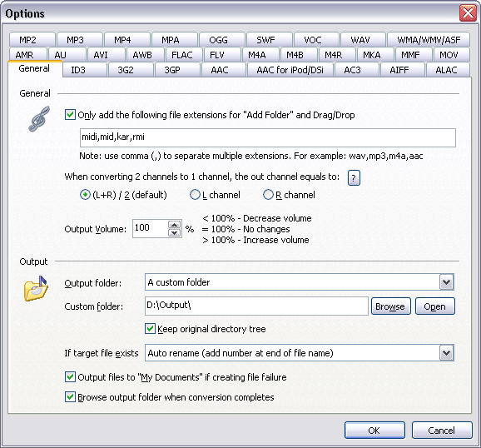481x448 pixels.
Task: Toggle Browse output folder when conversion completes
Action: (x=70, y=397)
